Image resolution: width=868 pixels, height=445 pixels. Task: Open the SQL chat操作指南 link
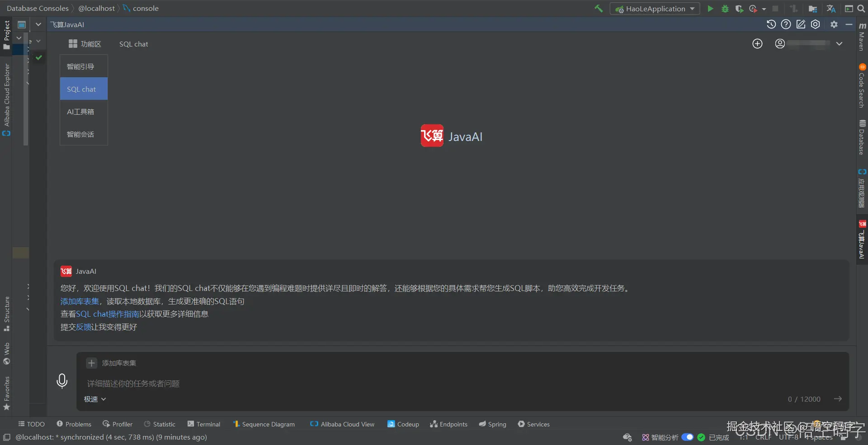coord(108,314)
